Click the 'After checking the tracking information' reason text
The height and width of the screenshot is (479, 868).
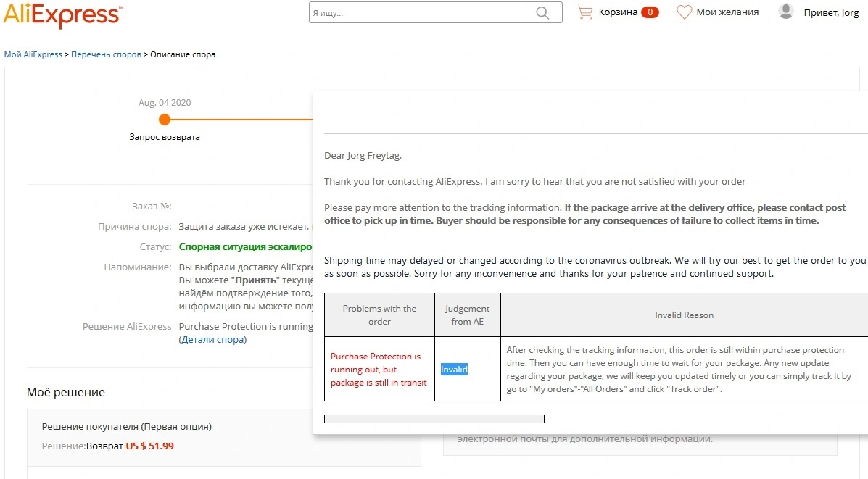click(678, 369)
